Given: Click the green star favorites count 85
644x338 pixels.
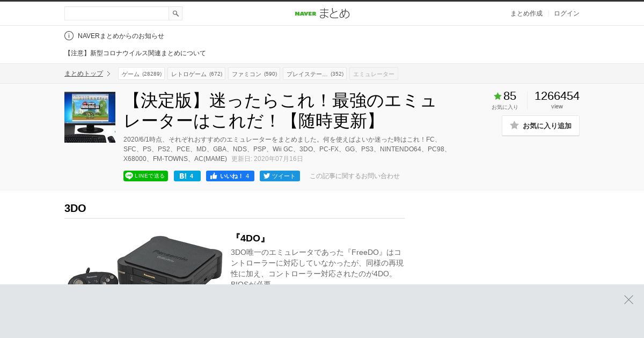Looking at the screenshot, I should tap(505, 96).
